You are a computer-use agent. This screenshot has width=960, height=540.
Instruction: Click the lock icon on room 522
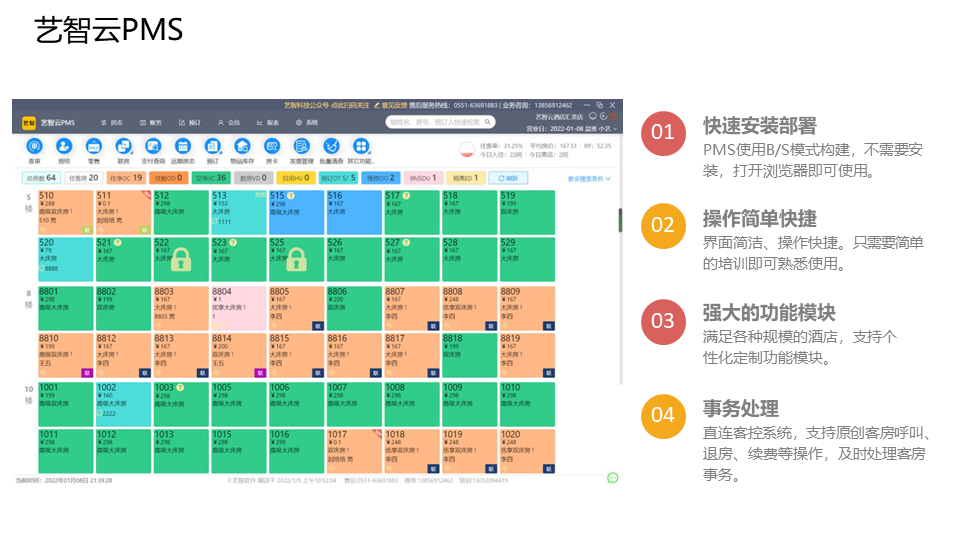pos(181,259)
